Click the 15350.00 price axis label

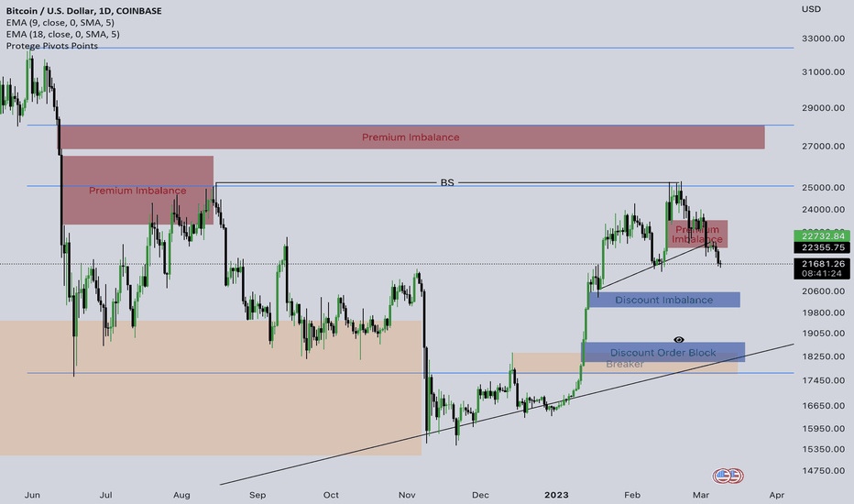[x=823, y=449]
